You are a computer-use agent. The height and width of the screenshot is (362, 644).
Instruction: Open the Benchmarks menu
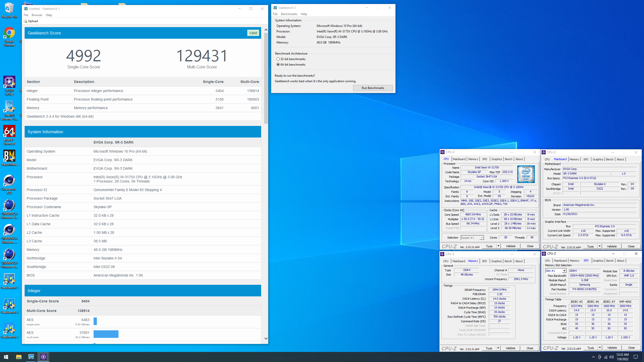[289, 14]
